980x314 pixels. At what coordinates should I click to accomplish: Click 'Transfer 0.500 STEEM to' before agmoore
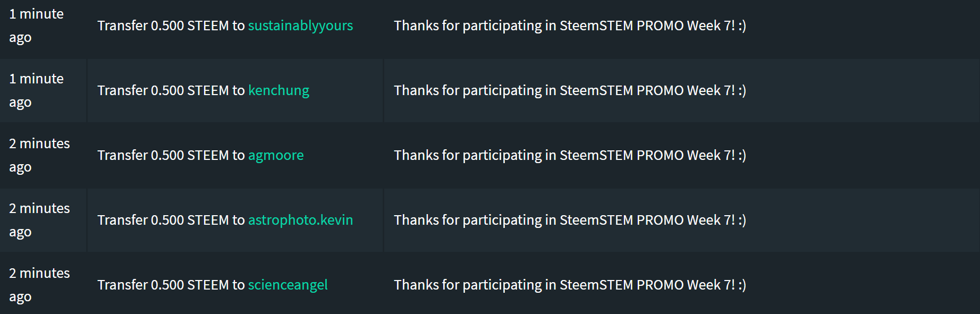[x=171, y=156]
